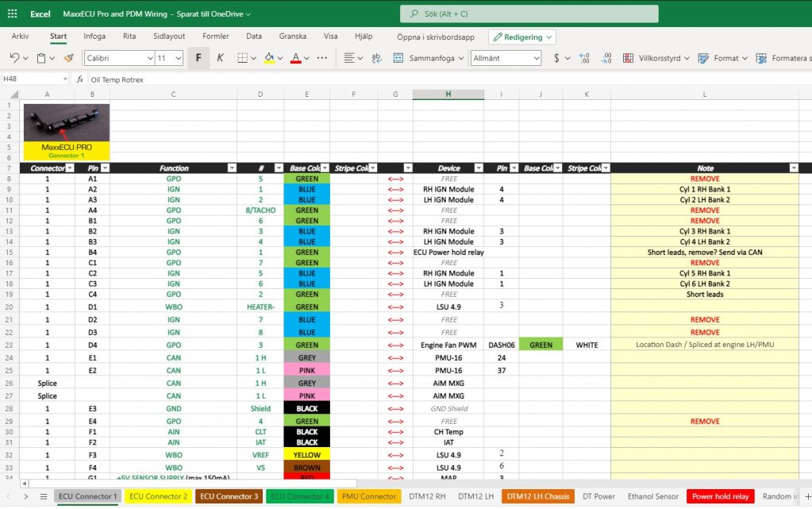Switch to DTM12 LH Chassis sheet
This screenshot has height=509, width=812.
538,496
